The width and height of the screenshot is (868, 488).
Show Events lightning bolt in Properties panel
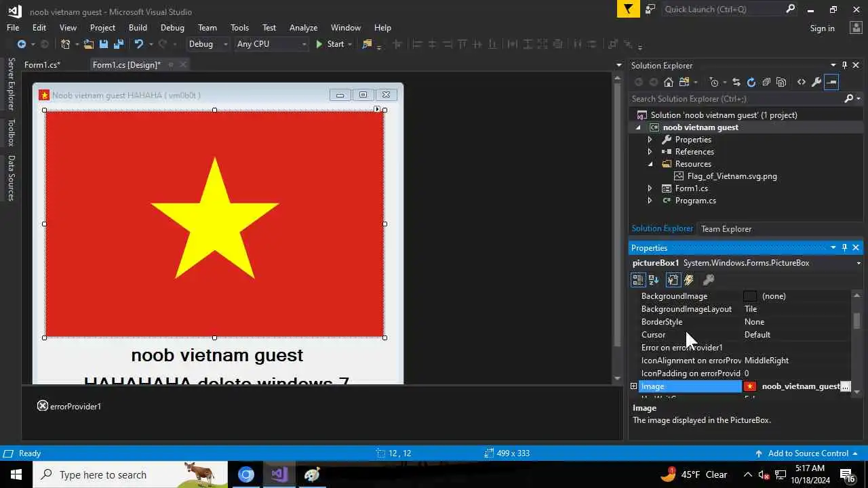coord(689,280)
